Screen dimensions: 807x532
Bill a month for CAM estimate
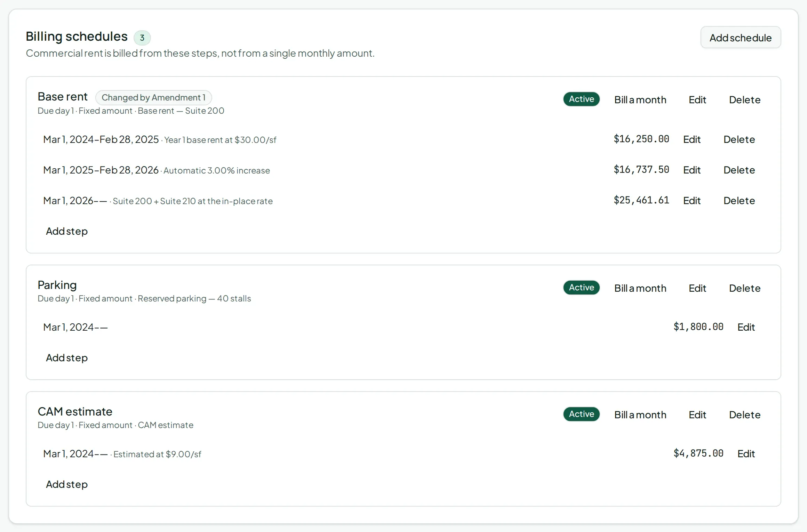pos(640,415)
